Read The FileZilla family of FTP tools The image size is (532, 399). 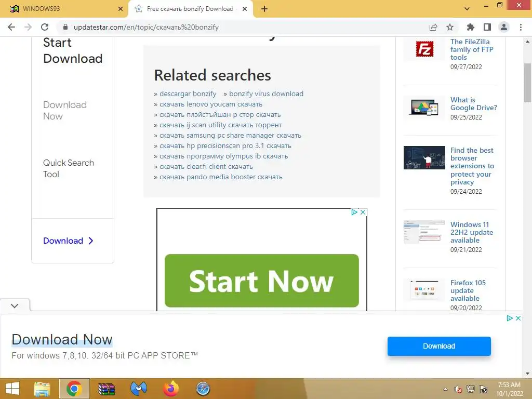(472, 49)
